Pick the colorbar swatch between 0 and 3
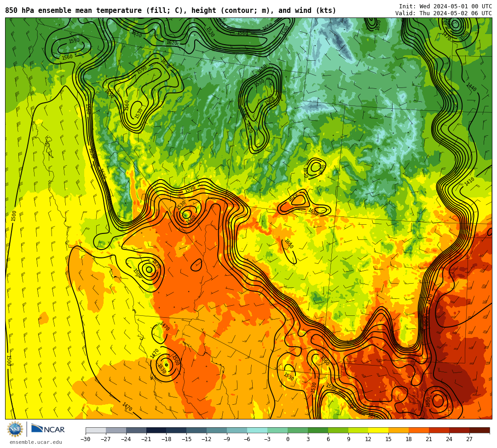Viewport: 497px width, 448px height. pyautogui.click(x=298, y=430)
